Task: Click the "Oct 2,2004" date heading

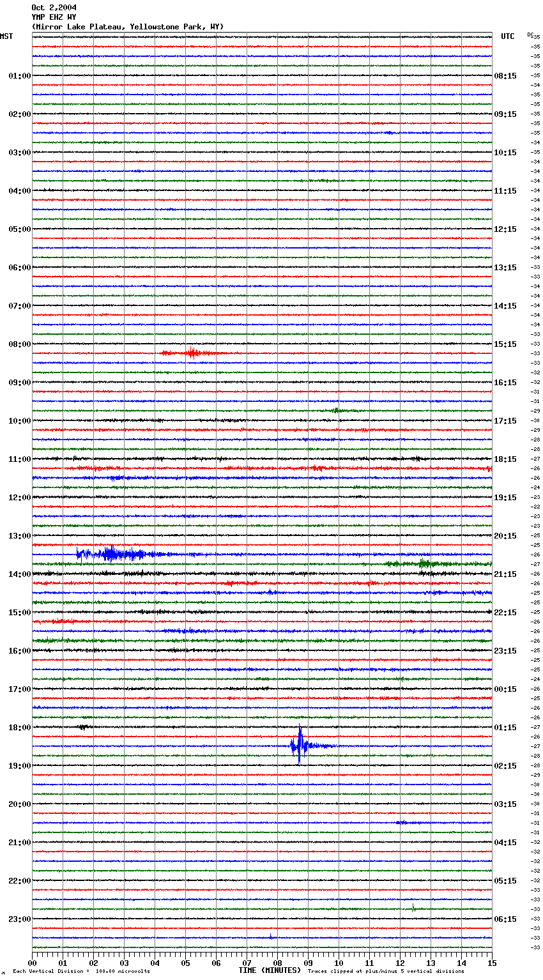Action: tap(54, 8)
